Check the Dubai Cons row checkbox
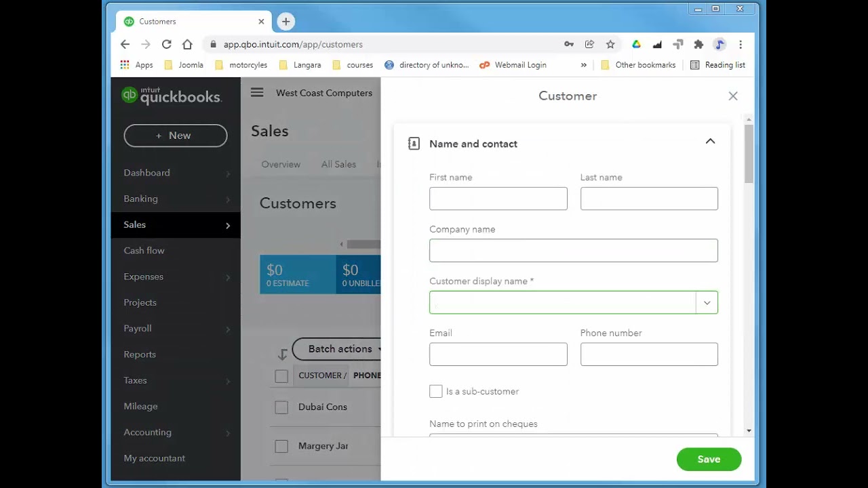 point(281,407)
